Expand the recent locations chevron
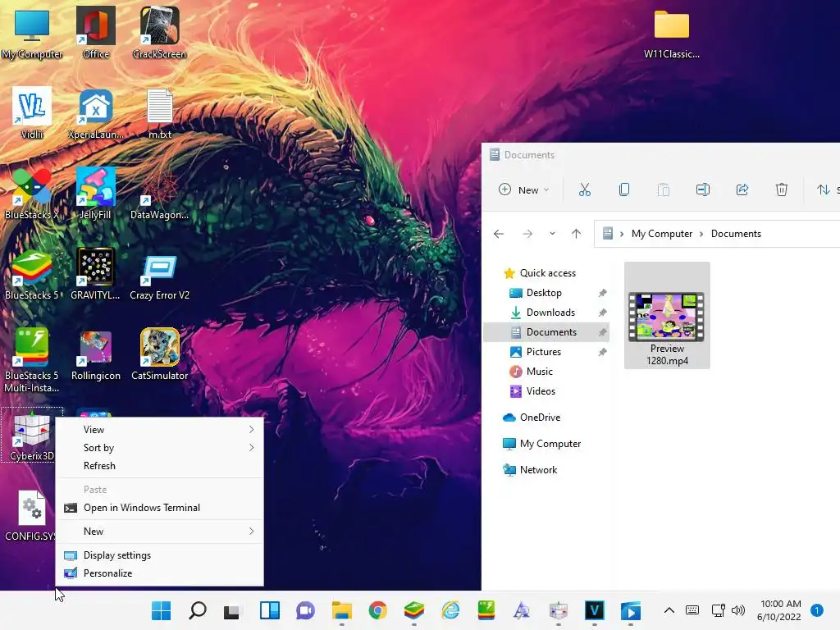The height and width of the screenshot is (630, 840). (x=552, y=234)
